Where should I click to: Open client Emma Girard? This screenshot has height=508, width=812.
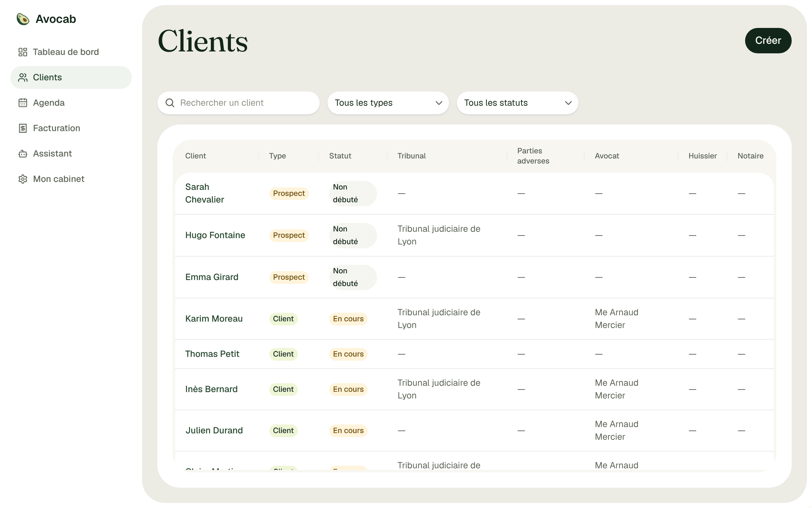point(212,277)
